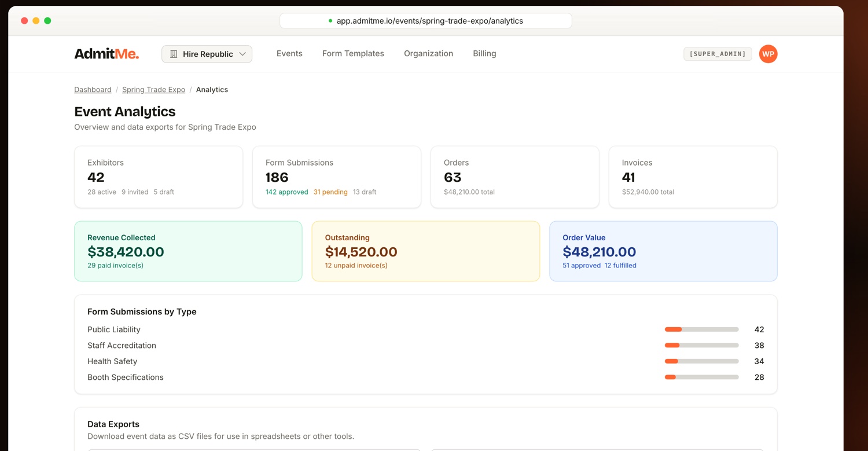Click the Event Analytics page heading
The height and width of the screenshot is (451, 868).
pos(125,112)
